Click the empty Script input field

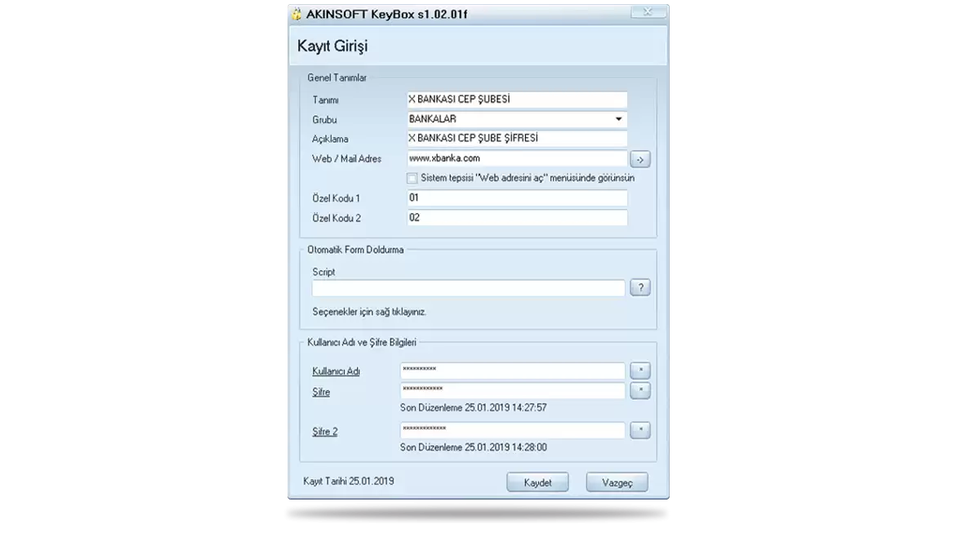click(x=468, y=288)
